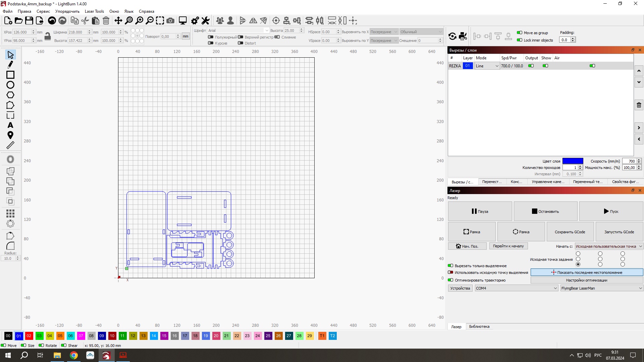The width and height of the screenshot is (644, 362).
Task: Activate the Text tool
Action: (x=10, y=125)
